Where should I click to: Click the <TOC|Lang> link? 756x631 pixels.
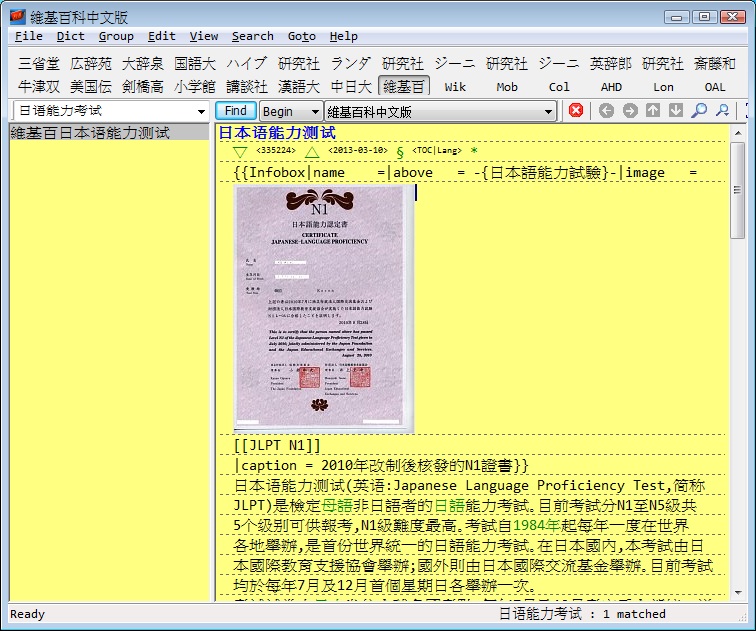click(437, 150)
